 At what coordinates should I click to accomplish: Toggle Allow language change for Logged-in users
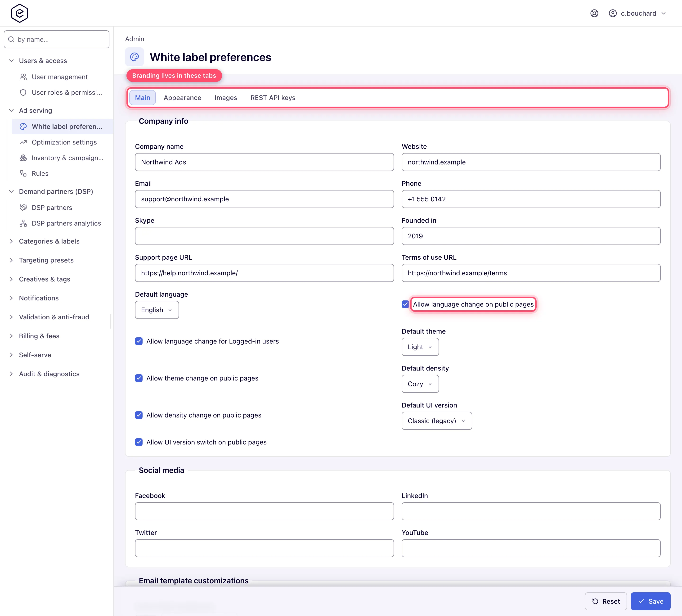(139, 341)
